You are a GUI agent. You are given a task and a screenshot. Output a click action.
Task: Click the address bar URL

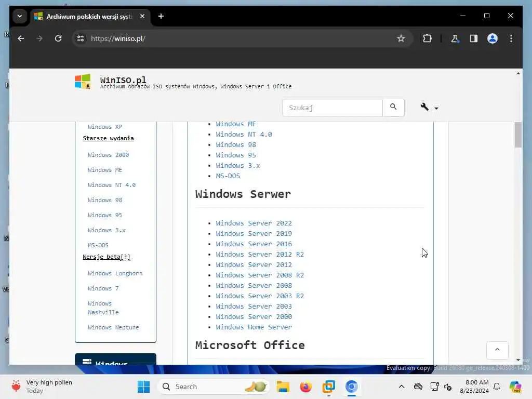pos(118,38)
